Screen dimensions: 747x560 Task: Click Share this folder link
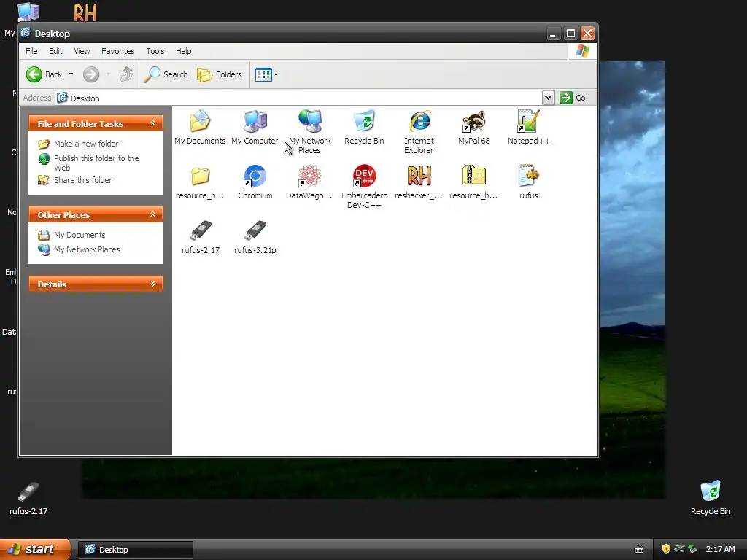point(83,180)
